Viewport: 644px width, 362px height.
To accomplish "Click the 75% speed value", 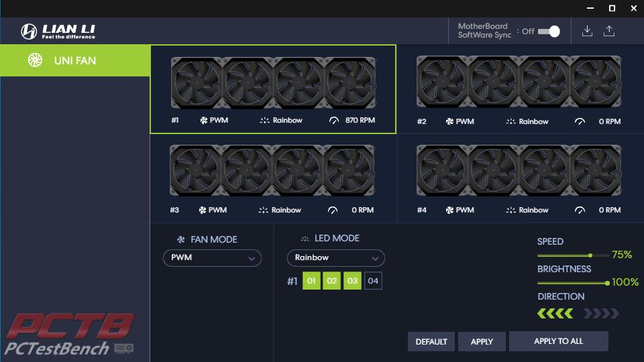I will 622,255.
